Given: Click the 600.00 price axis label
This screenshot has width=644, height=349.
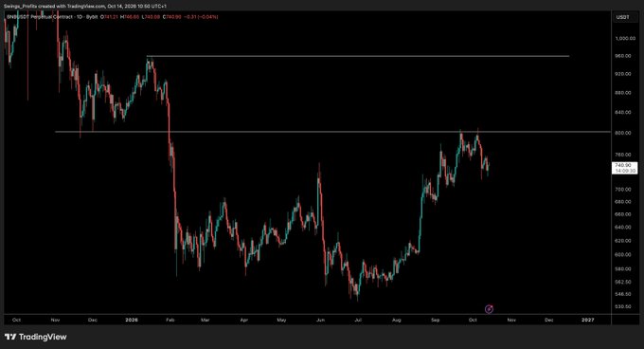Looking at the screenshot, I should pos(623,255).
